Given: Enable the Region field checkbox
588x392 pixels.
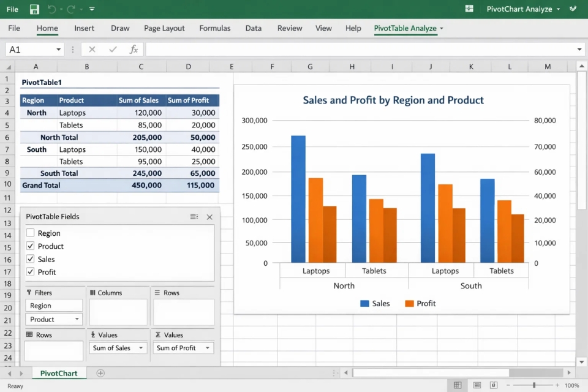Looking at the screenshot, I should [29, 233].
